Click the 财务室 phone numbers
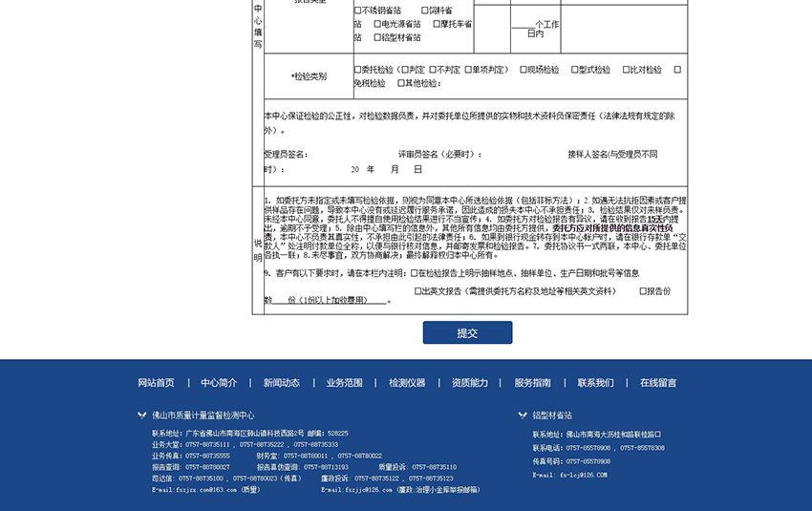 point(319,457)
